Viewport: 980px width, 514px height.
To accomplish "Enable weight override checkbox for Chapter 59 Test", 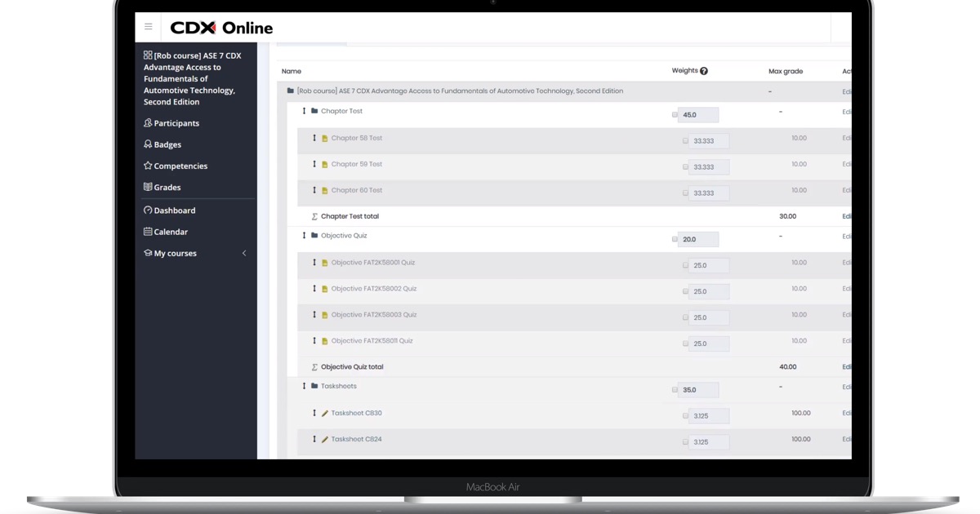I will tap(685, 167).
